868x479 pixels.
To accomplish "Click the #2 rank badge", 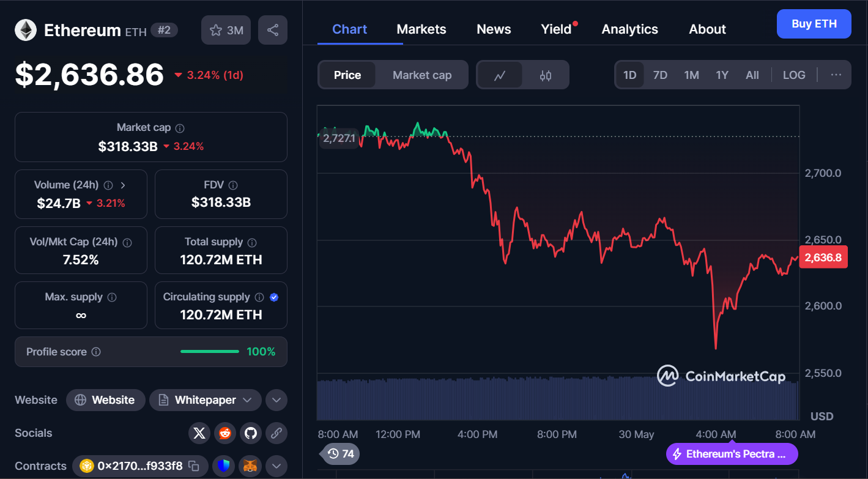I will coord(164,30).
